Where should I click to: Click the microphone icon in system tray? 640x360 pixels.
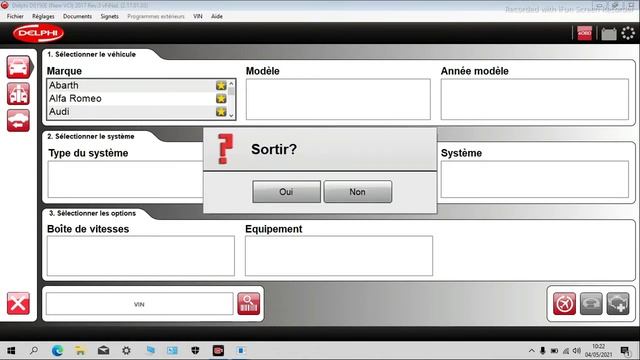(x=542, y=351)
